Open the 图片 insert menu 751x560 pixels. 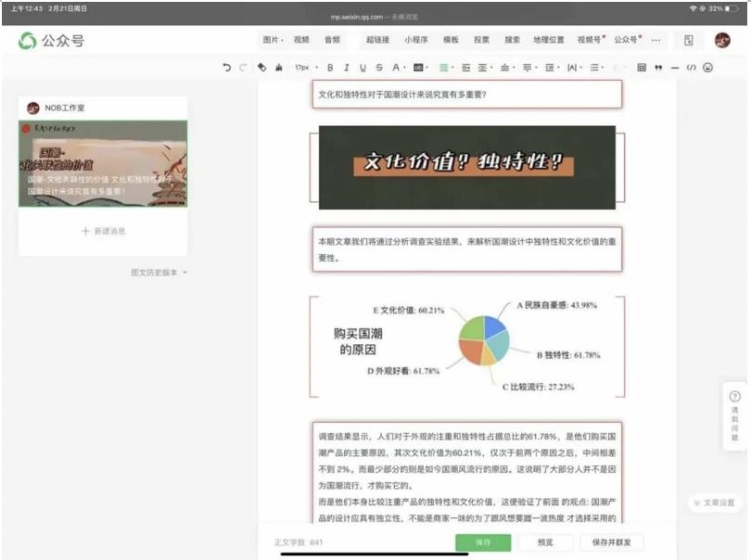pyautogui.click(x=273, y=40)
